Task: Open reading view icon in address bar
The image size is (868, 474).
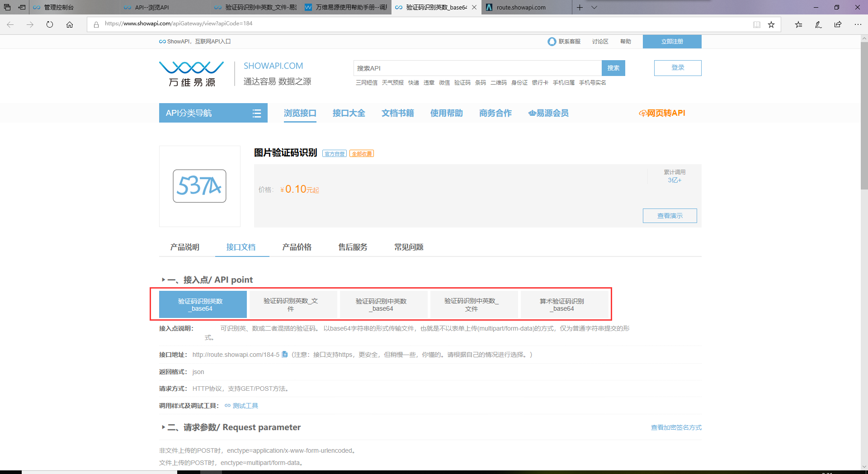Action: [757, 24]
